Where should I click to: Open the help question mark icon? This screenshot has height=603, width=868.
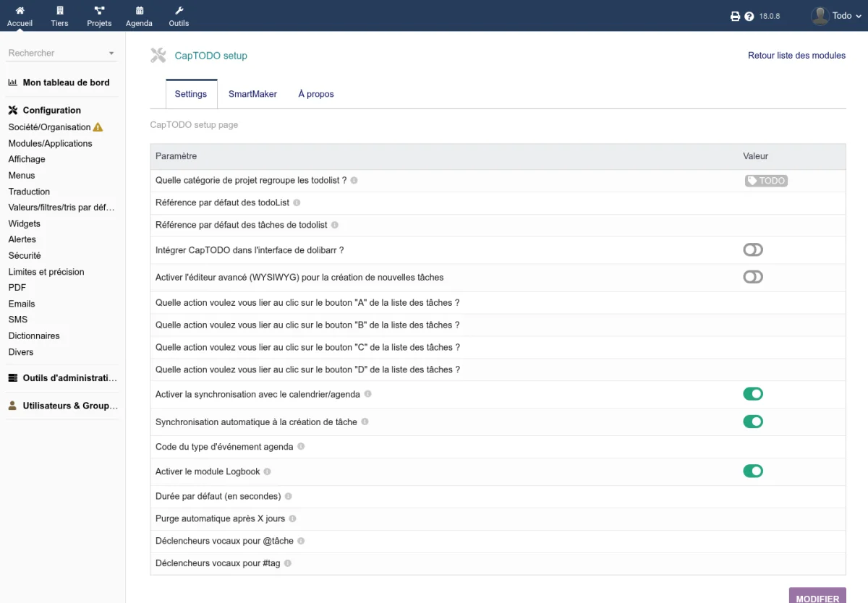[x=749, y=16]
